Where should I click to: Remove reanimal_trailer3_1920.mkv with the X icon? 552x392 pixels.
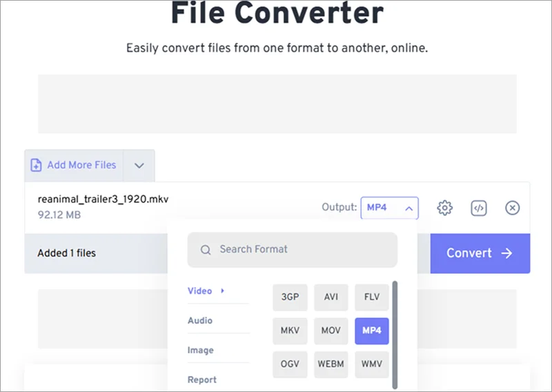512,208
